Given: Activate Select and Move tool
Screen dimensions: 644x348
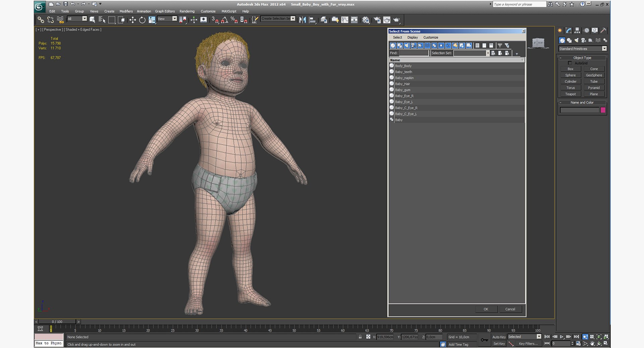Looking at the screenshot, I should point(132,20).
